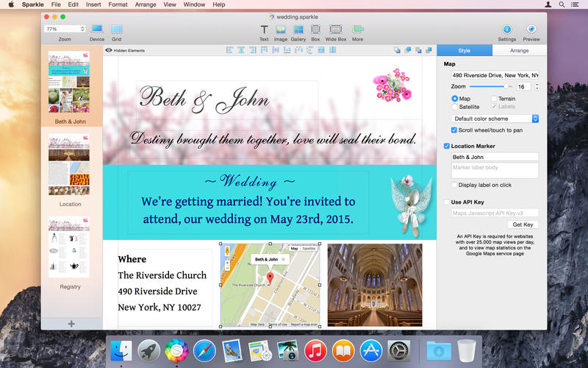Open the Default color scheme dropdown

[496, 118]
